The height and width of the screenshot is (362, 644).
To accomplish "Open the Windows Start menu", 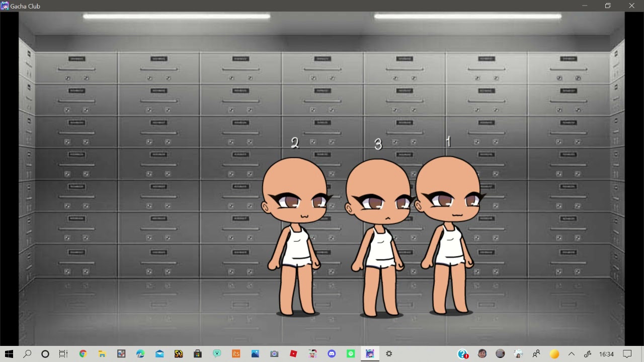I will [x=9, y=354].
